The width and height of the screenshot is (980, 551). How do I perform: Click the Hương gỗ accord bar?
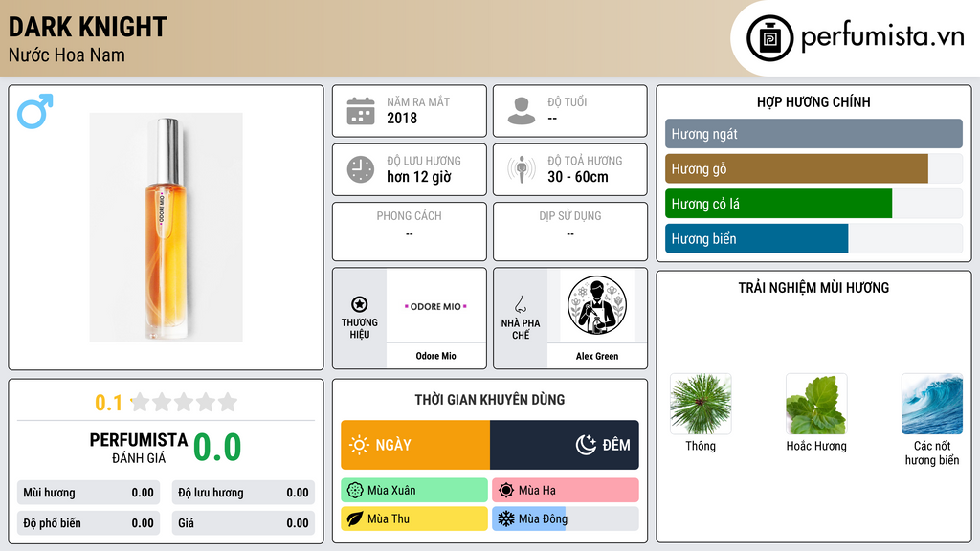tap(813, 168)
